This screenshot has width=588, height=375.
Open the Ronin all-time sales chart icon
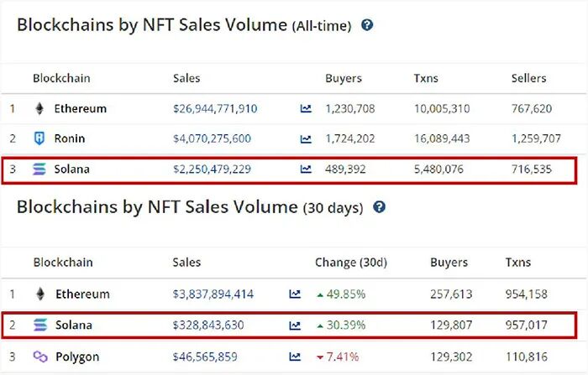click(306, 139)
